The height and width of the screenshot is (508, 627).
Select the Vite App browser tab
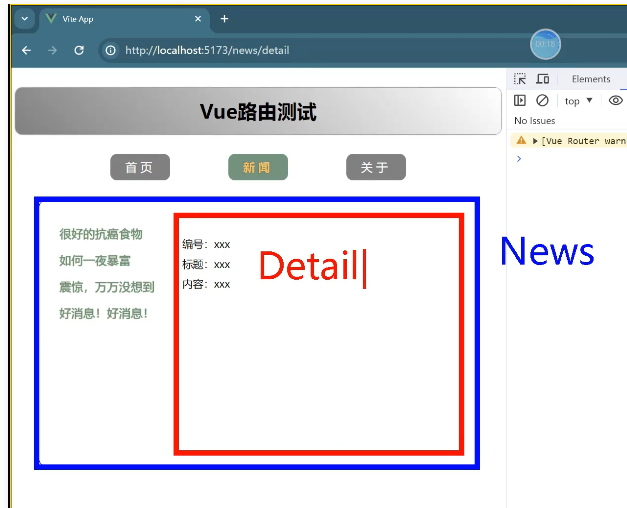click(x=124, y=19)
